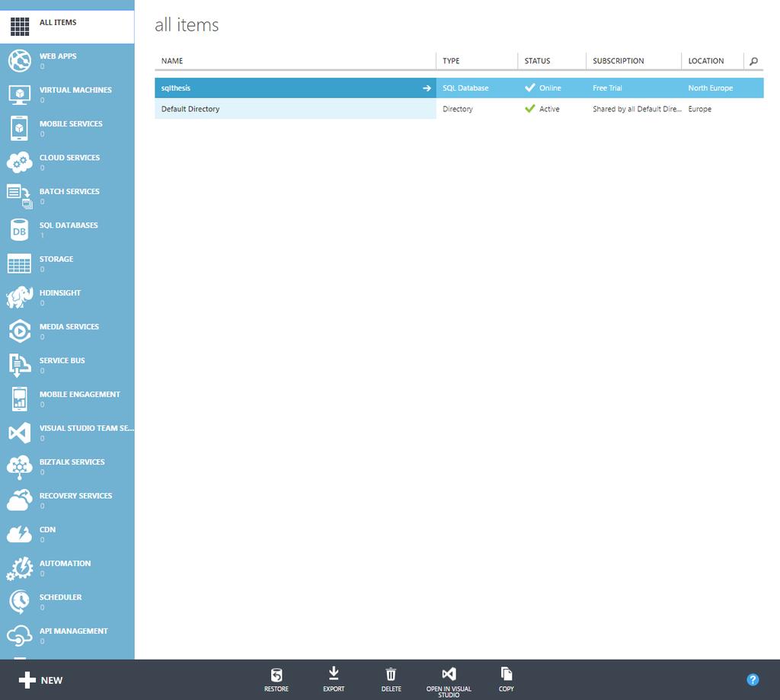Screen dimensions: 780x700
Task: Export the selected database
Action: point(334,679)
